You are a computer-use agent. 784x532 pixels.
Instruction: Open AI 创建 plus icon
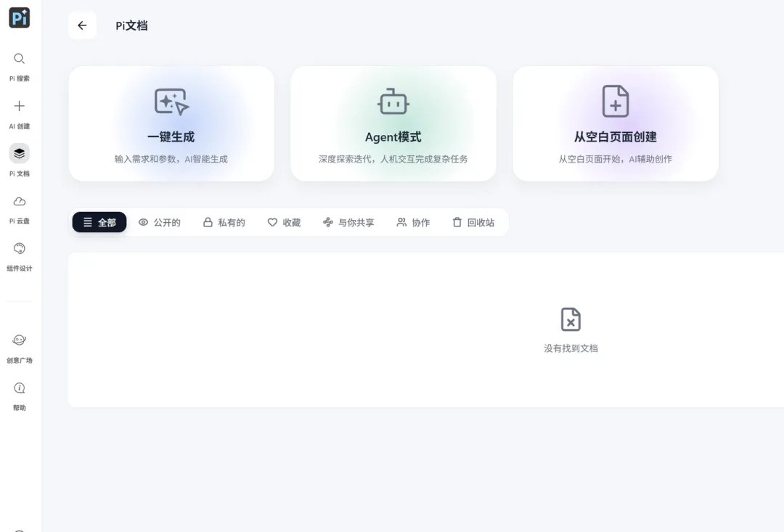click(x=19, y=106)
